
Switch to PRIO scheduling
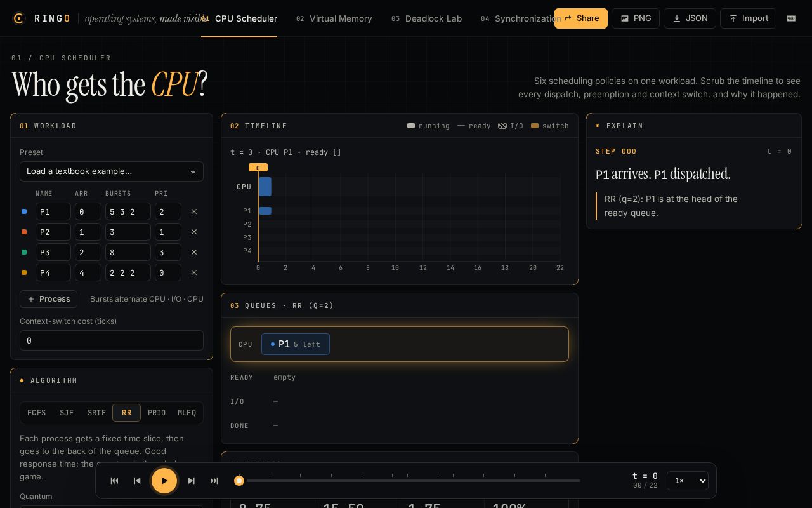pyautogui.click(x=157, y=413)
